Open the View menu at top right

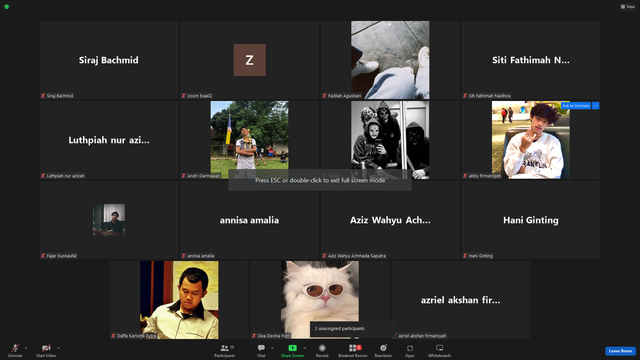click(x=628, y=7)
